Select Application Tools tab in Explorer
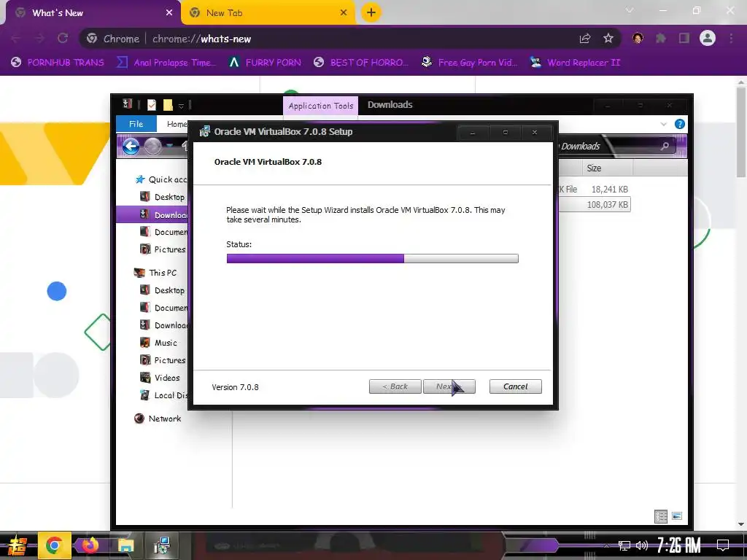747x560 pixels. (x=321, y=106)
